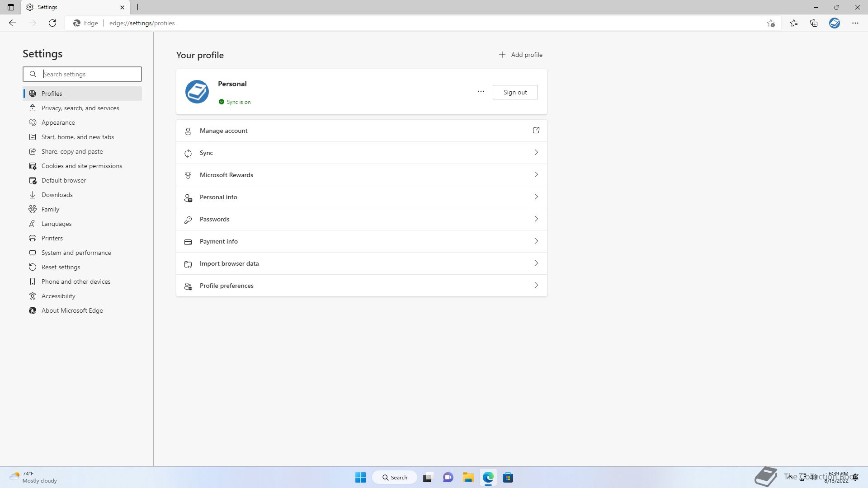Open the tab actions menu icon
This screenshot has width=868, height=488.
click(x=11, y=7)
